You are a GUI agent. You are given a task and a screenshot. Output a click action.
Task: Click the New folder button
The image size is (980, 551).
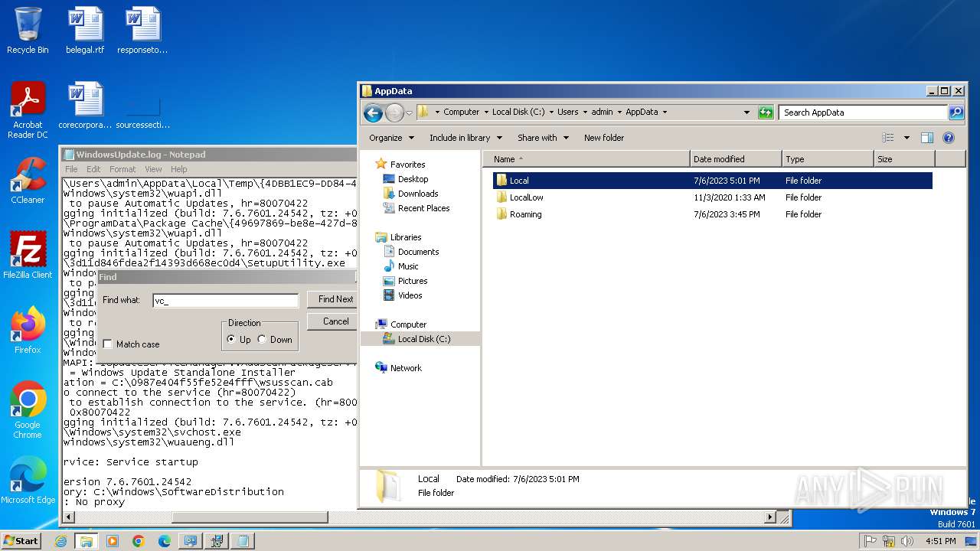pos(604,138)
